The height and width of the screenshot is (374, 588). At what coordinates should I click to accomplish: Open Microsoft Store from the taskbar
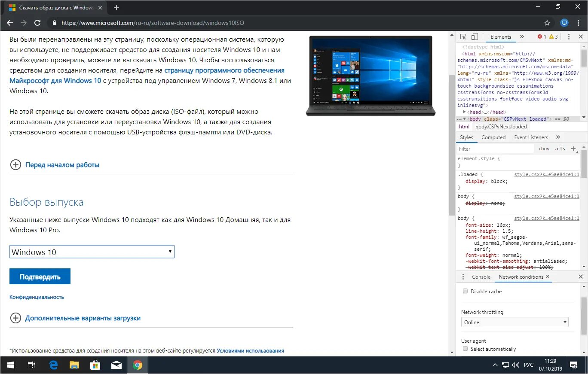tap(95, 365)
